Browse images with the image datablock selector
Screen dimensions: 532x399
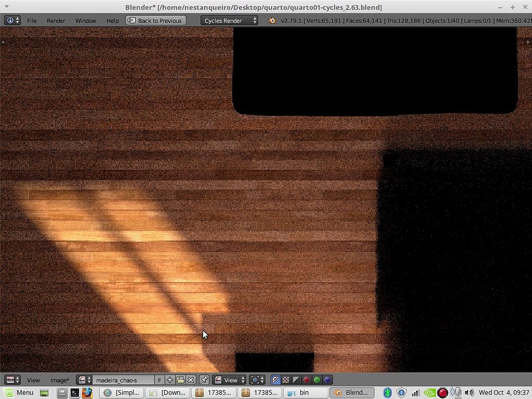[84, 380]
